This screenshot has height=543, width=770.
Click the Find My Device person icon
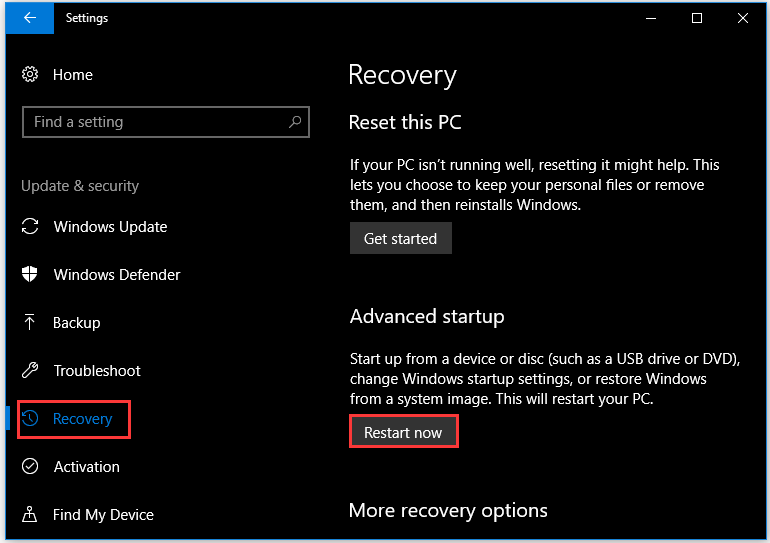[x=29, y=514]
